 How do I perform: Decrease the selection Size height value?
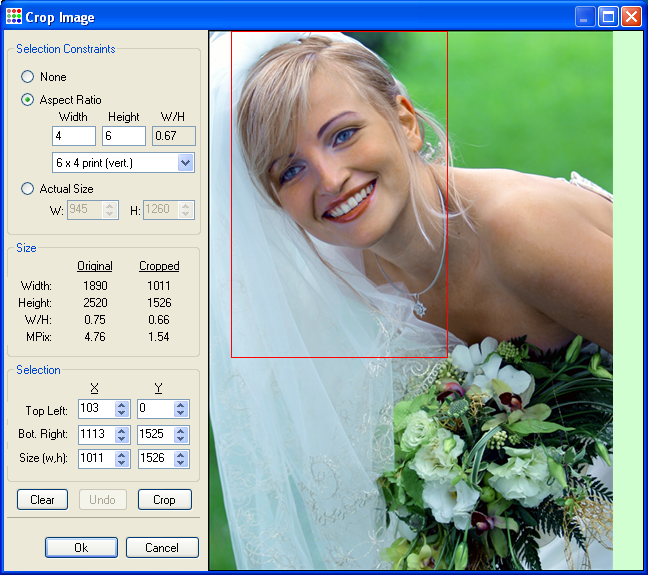[x=180, y=464]
